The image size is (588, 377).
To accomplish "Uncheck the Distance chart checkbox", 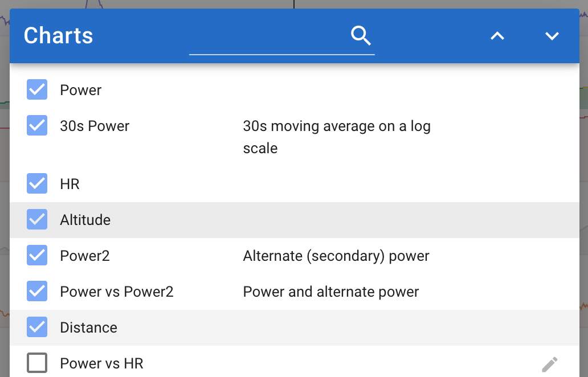I will point(37,327).
